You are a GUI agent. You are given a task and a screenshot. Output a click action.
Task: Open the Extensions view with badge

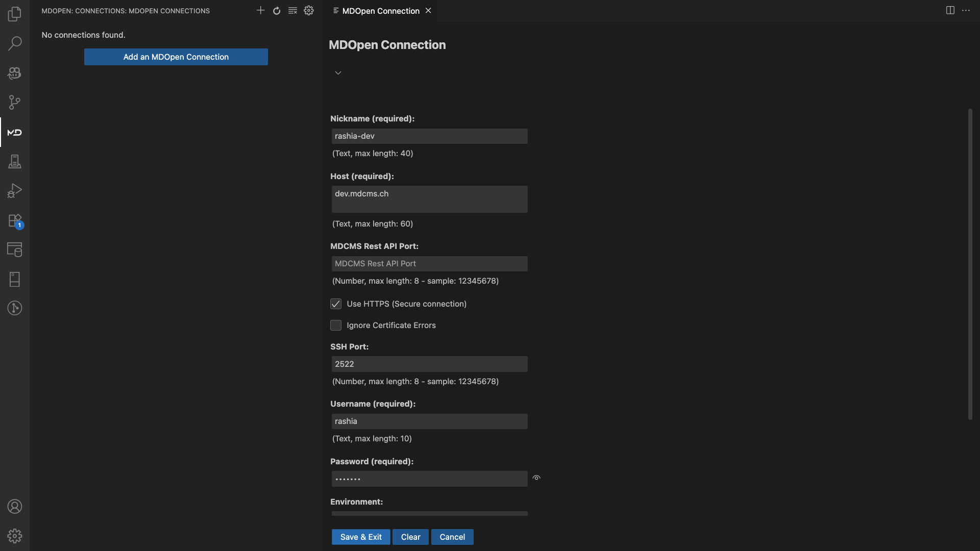pos(14,220)
